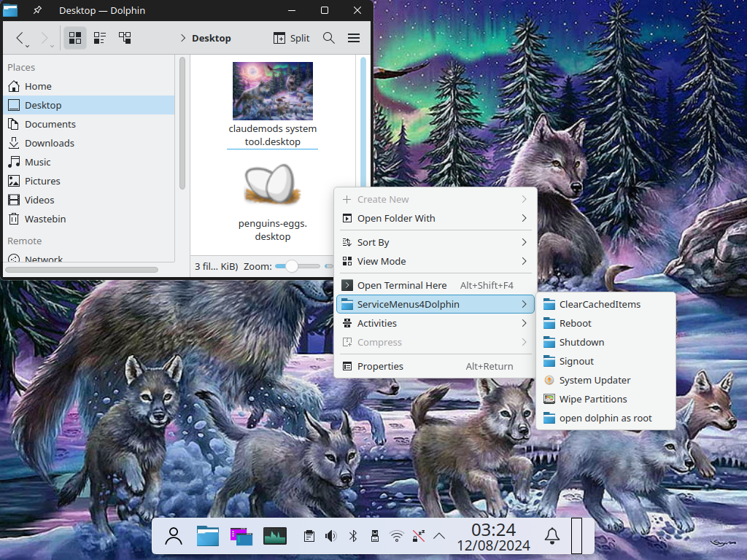Select ClearCachedItems in submenu
The height and width of the screenshot is (560, 747).
click(606, 304)
